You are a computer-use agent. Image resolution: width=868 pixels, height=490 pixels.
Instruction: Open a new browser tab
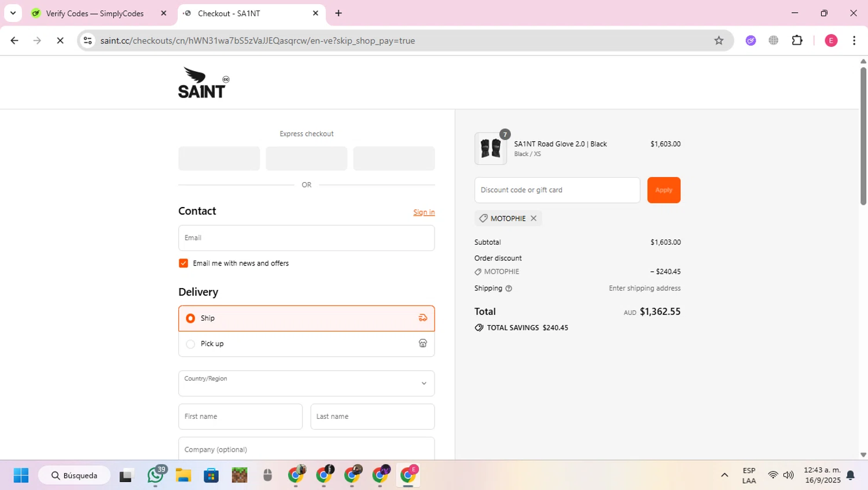point(339,13)
